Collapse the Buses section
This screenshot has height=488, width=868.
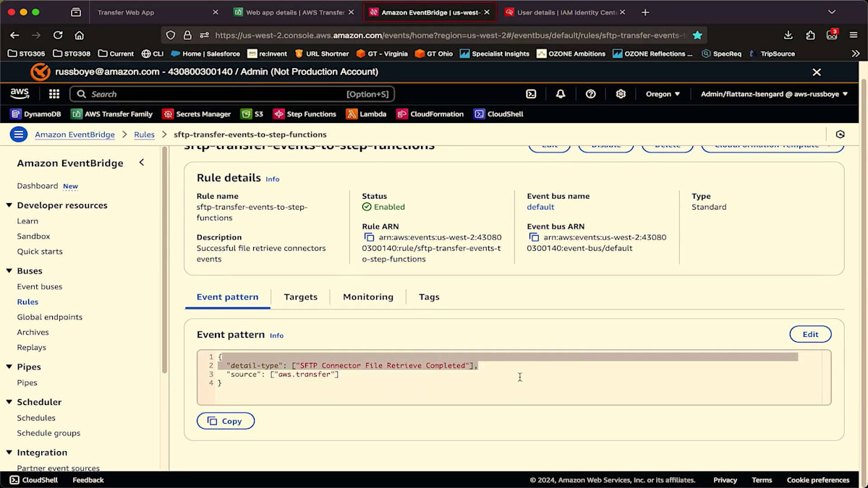click(9, 271)
